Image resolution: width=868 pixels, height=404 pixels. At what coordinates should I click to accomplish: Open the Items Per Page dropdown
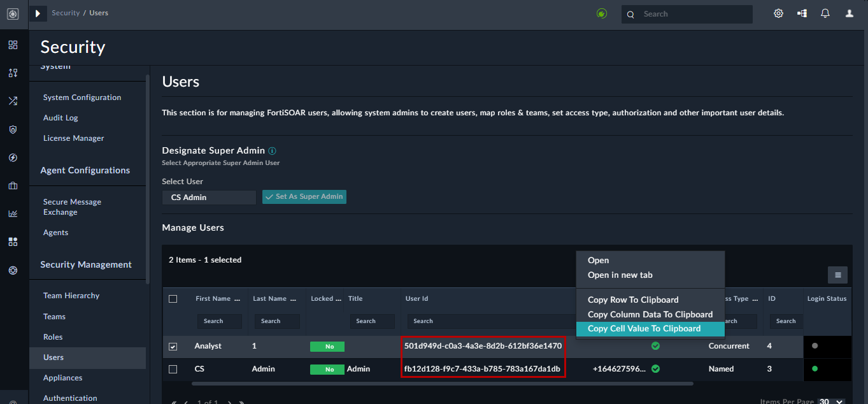pos(831,401)
